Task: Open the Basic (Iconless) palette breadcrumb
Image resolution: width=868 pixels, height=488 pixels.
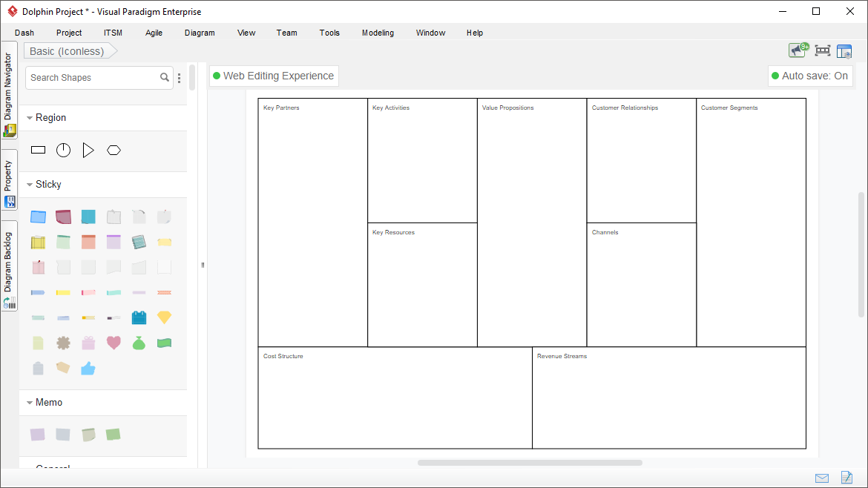Action: (x=70, y=51)
